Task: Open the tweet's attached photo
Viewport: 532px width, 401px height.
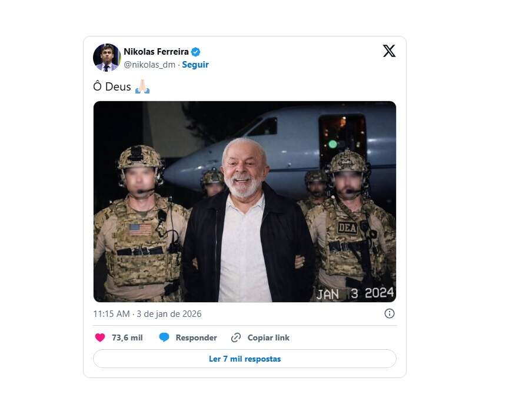Action: click(x=245, y=202)
